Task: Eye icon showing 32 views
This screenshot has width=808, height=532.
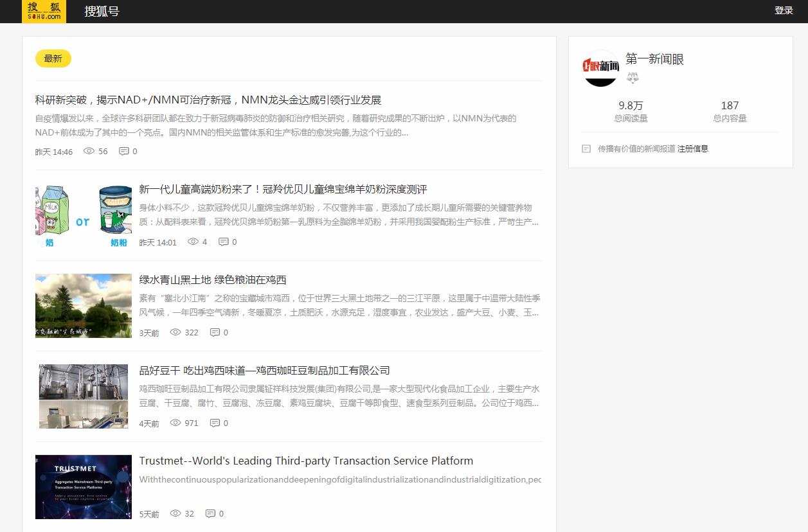Action: click(175, 514)
